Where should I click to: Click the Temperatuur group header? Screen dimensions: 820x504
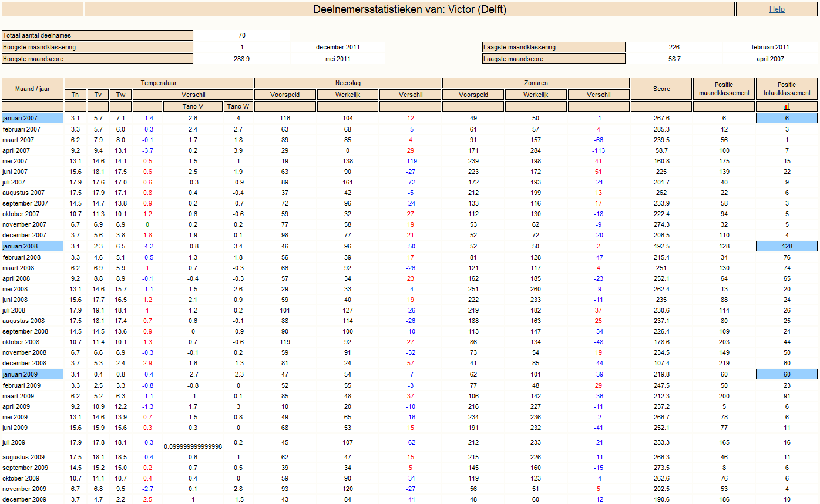(x=159, y=83)
